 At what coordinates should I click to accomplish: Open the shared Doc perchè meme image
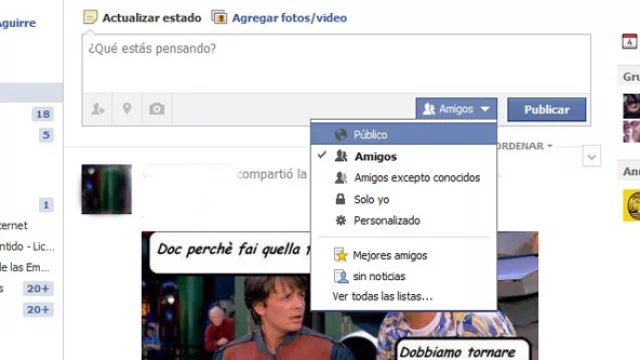(x=340, y=296)
